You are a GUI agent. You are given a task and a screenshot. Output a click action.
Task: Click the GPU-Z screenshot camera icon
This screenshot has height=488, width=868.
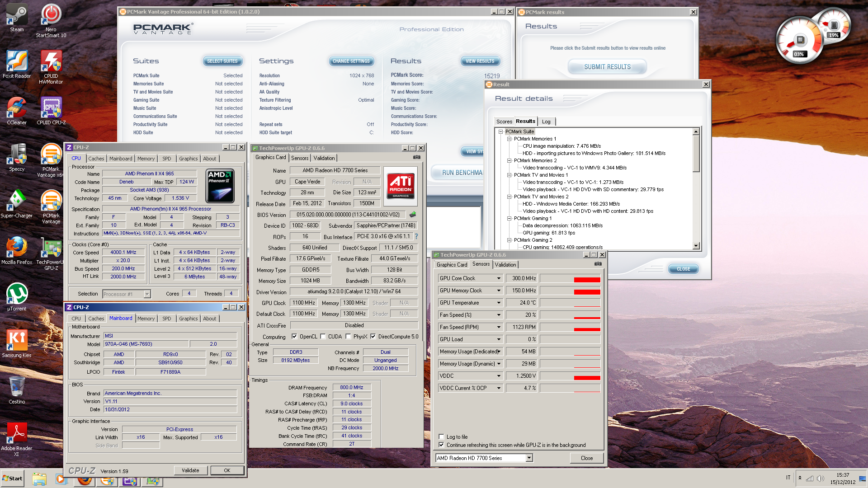tap(417, 157)
